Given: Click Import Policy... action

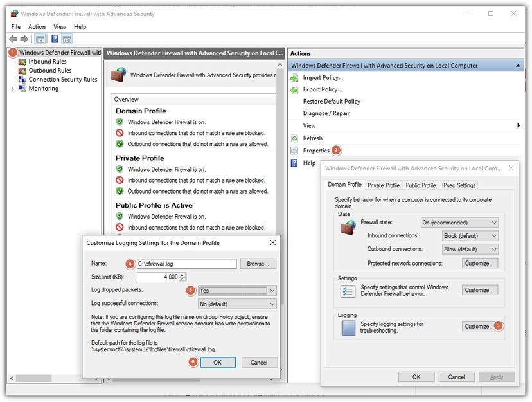Looking at the screenshot, I should 323,77.
